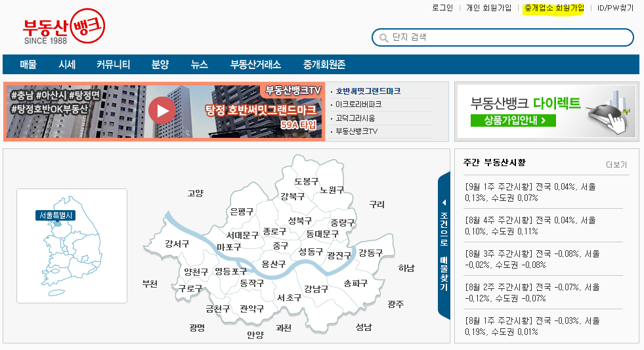Click 성남 label below the map
The image size is (644, 350).
click(x=364, y=327)
